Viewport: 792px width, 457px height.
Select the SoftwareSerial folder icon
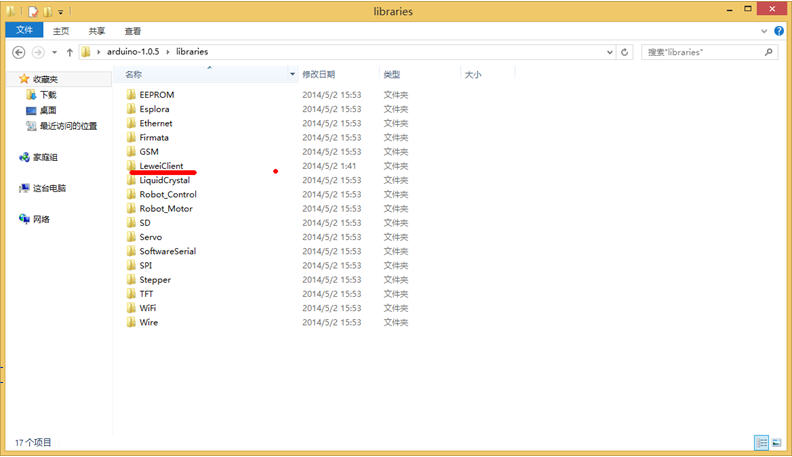(131, 250)
